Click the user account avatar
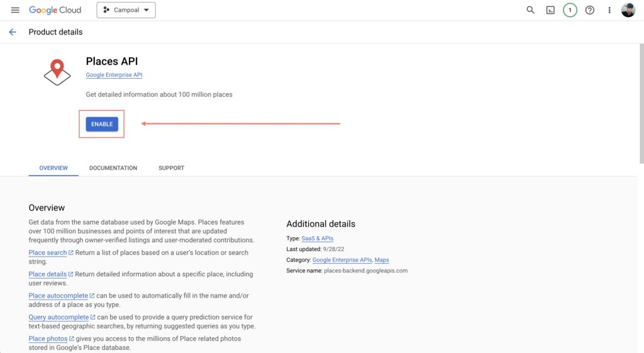Screen dimensions: 644x353 tap(628, 10)
